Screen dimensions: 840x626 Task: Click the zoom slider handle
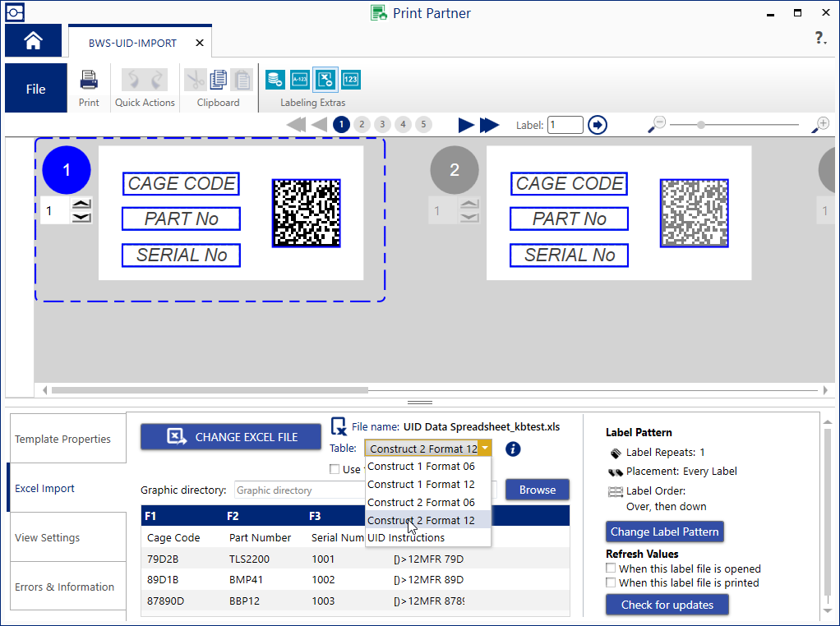[x=700, y=125]
